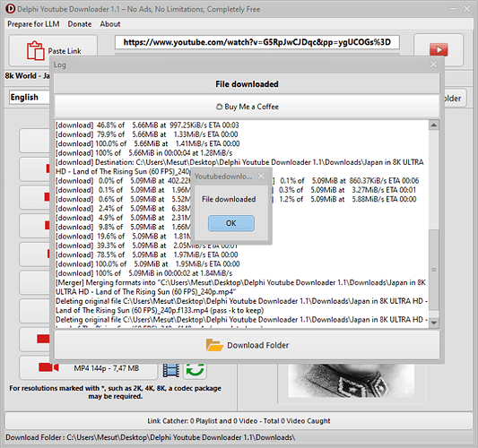
Task: Click the YouTube URL input field
Action: click(x=257, y=42)
